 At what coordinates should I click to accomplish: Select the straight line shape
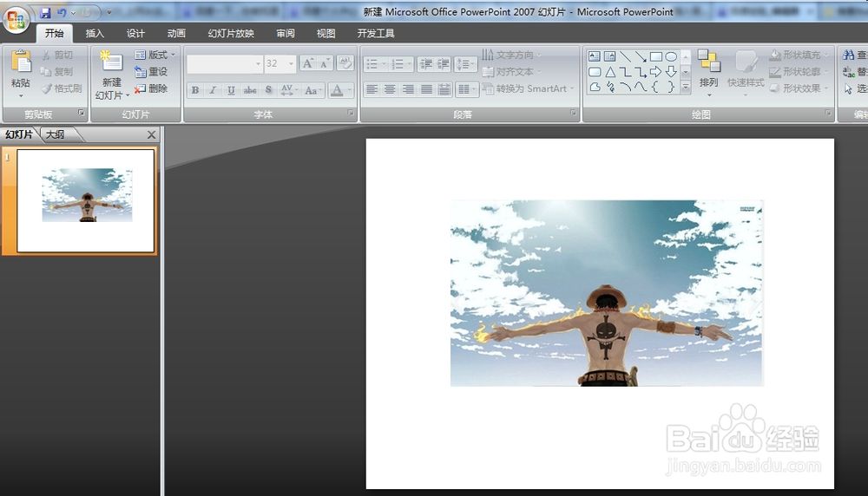pos(625,56)
